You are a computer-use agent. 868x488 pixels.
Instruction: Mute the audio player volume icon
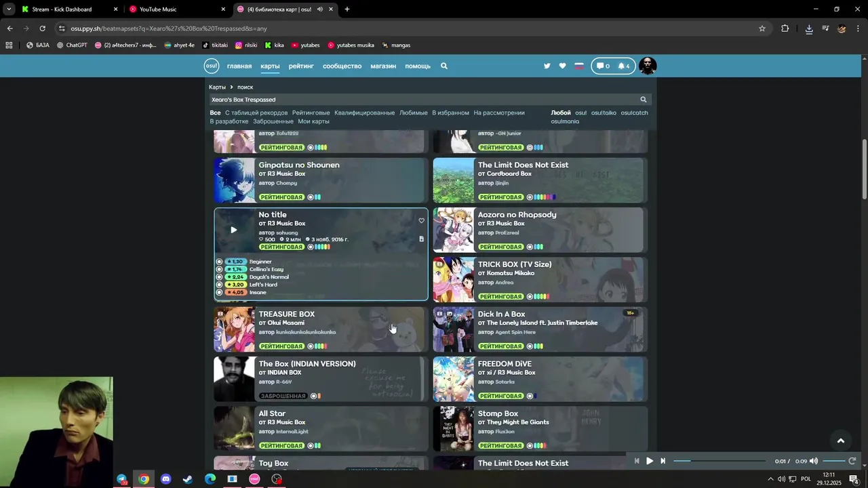814,461
